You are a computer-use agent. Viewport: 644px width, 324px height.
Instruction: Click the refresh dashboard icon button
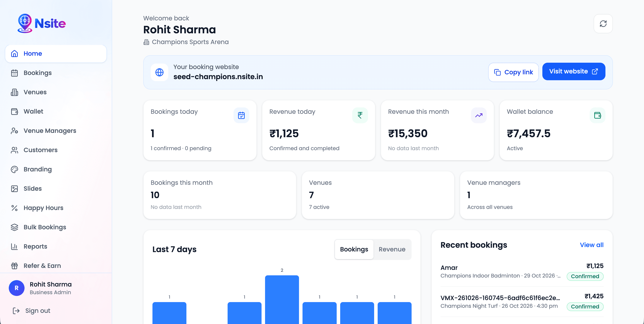point(603,23)
